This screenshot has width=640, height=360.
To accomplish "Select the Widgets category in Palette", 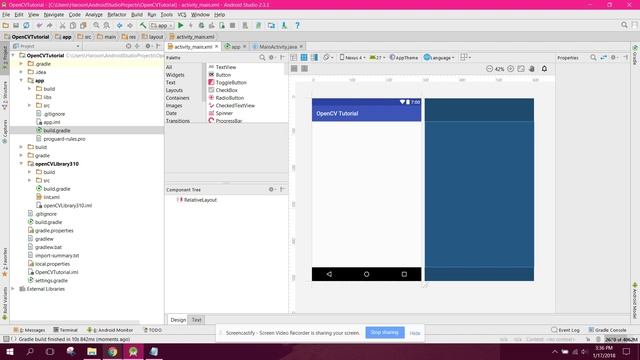I will coord(175,75).
